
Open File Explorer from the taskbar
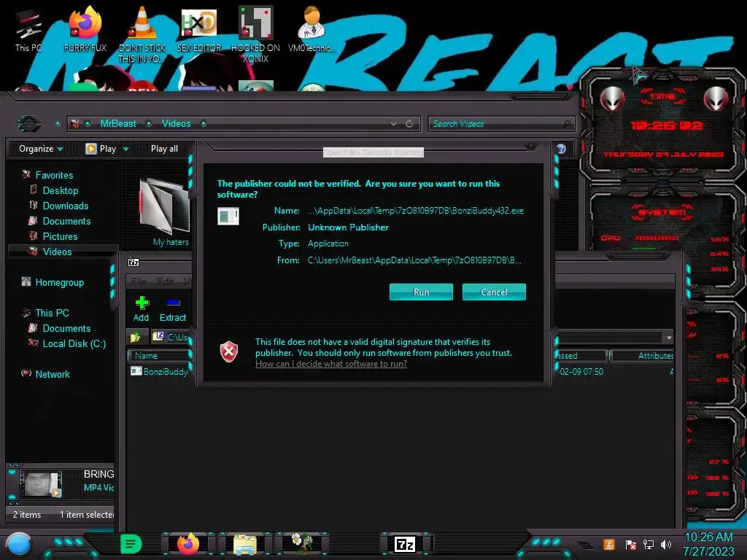coord(245,544)
